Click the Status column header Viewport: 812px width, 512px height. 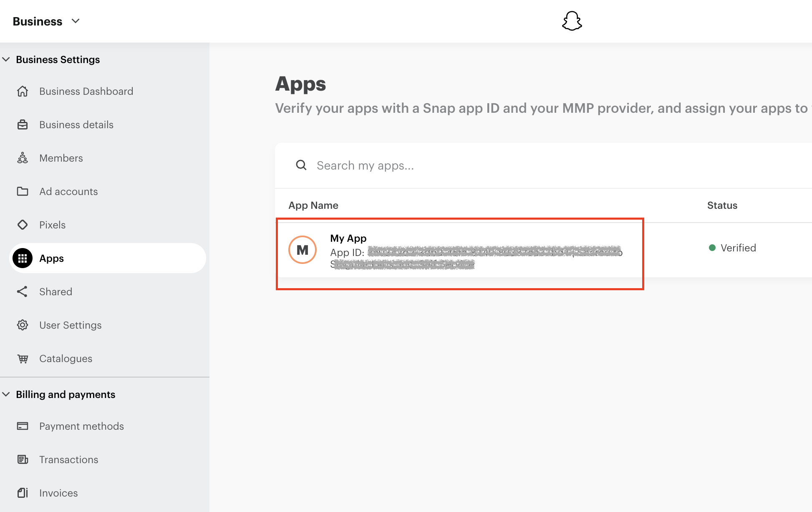tap(722, 205)
